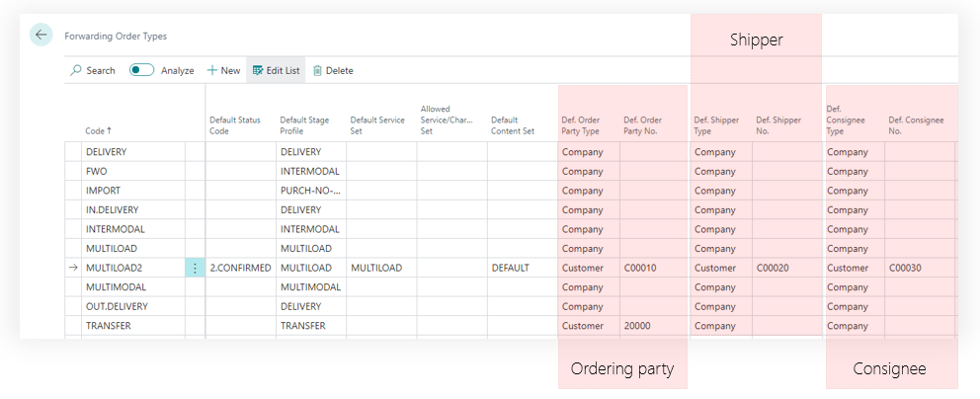Click the Default Stage Profile column header
The image size is (980, 399).
click(304, 125)
